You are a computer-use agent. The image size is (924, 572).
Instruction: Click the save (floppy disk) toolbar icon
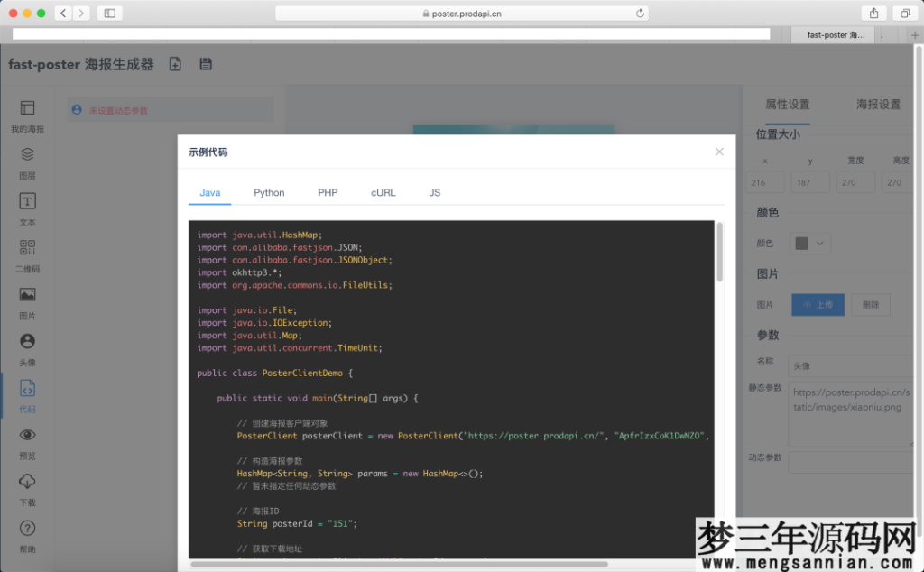coord(206,64)
